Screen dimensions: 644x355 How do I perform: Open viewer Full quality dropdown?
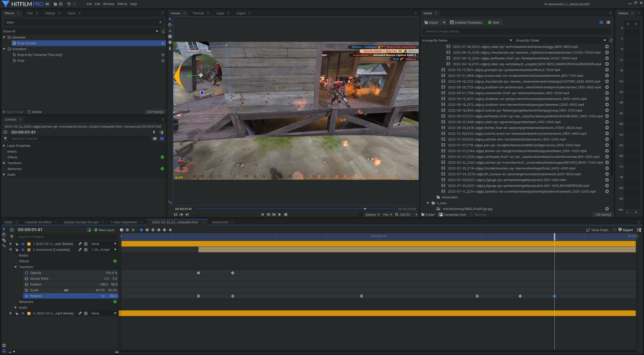387,215
